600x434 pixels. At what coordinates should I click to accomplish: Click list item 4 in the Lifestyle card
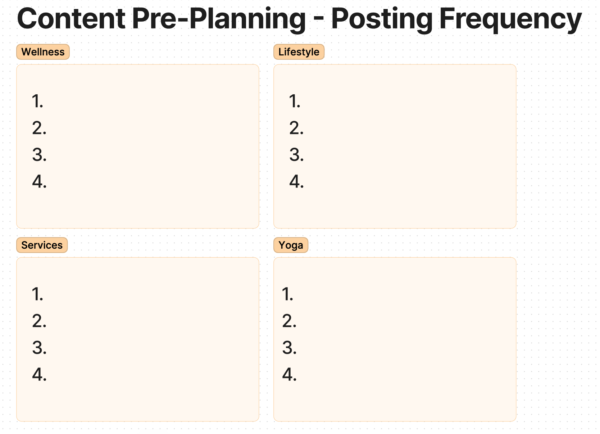296,182
